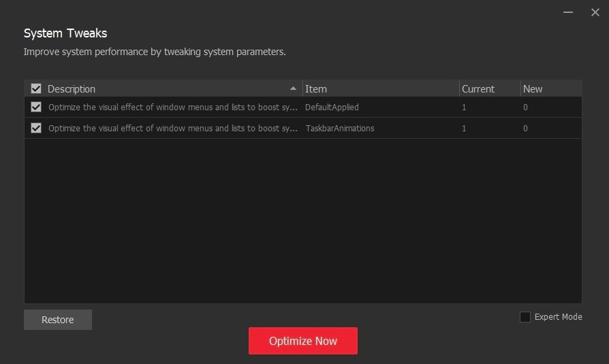Sort by the New column header
The image size is (609, 364).
(x=533, y=89)
